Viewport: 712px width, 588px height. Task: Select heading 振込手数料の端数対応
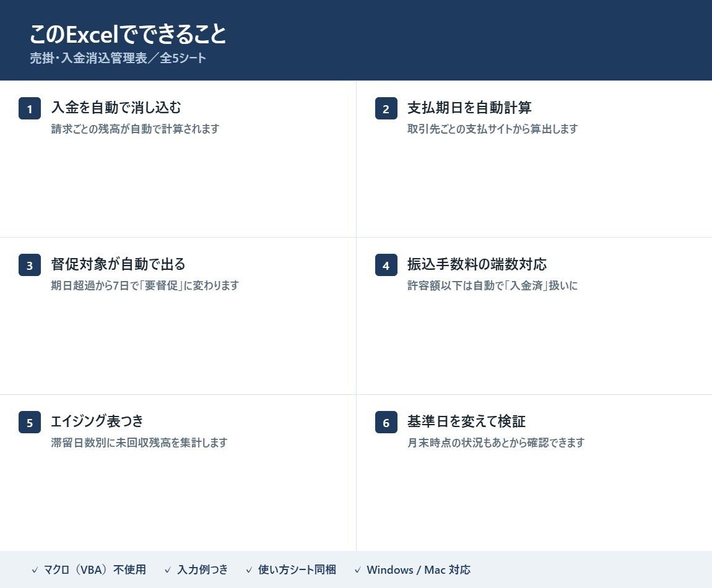[x=477, y=264]
